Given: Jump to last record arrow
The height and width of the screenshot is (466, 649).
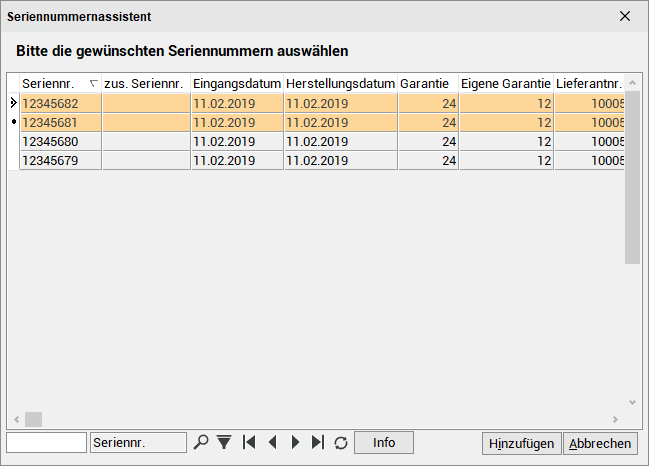Looking at the screenshot, I should click(318, 442).
